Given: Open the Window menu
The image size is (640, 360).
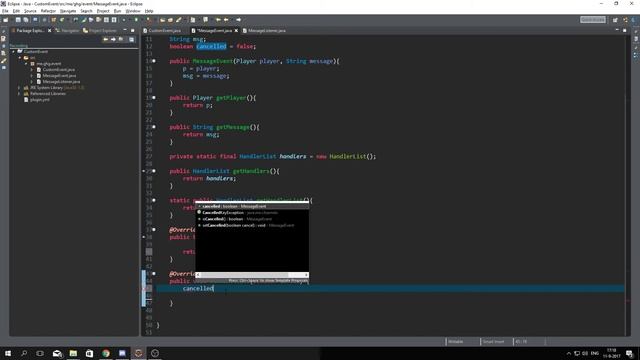Looking at the screenshot, I should tap(133, 11).
